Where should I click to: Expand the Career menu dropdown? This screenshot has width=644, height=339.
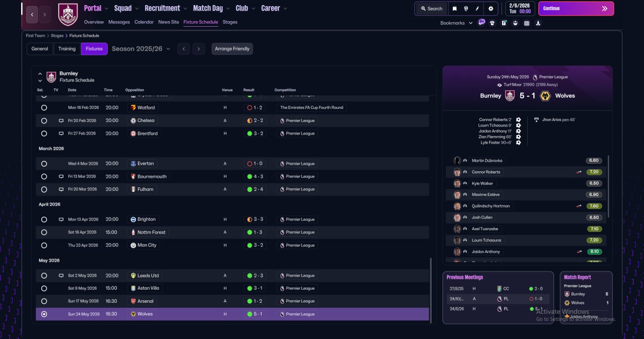(285, 9)
